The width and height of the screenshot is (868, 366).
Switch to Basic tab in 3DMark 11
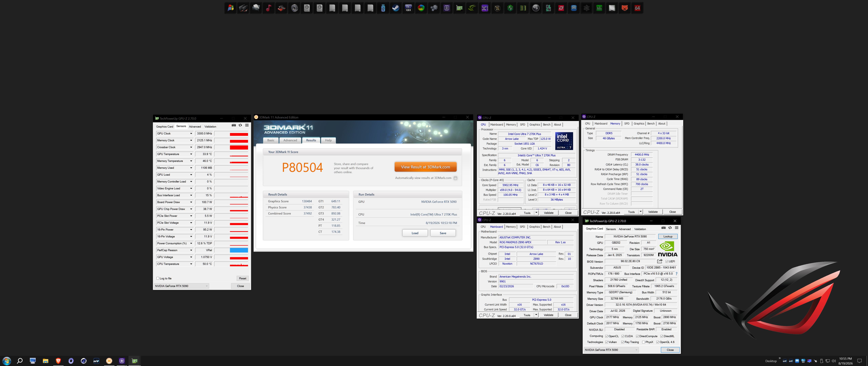[x=271, y=140]
